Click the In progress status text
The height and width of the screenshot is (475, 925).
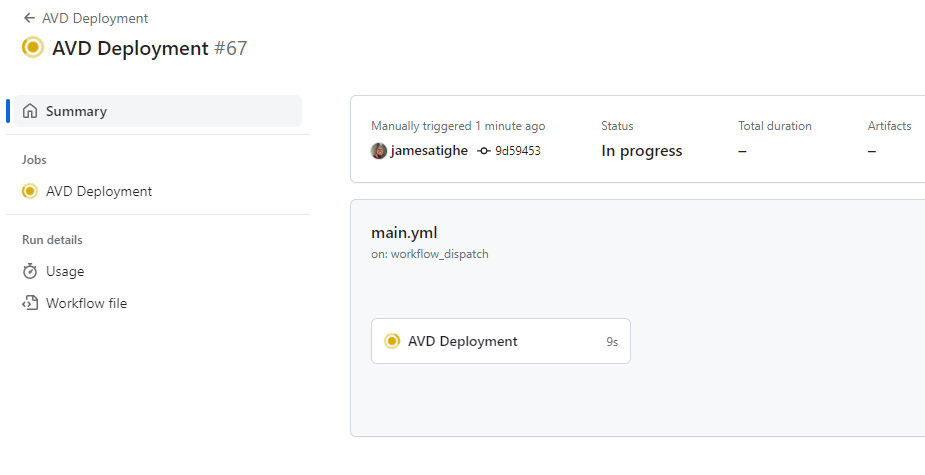(x=641, y=151)
